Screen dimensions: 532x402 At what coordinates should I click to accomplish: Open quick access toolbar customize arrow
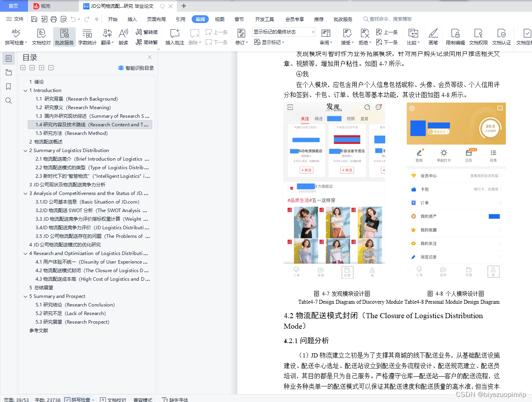coord(96,19)
